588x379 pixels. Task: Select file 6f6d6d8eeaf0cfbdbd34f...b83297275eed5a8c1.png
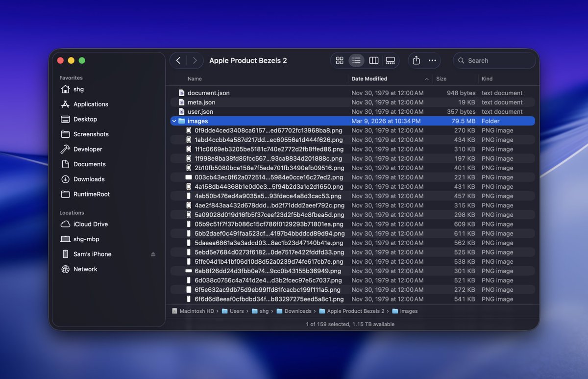click(353, 299)
